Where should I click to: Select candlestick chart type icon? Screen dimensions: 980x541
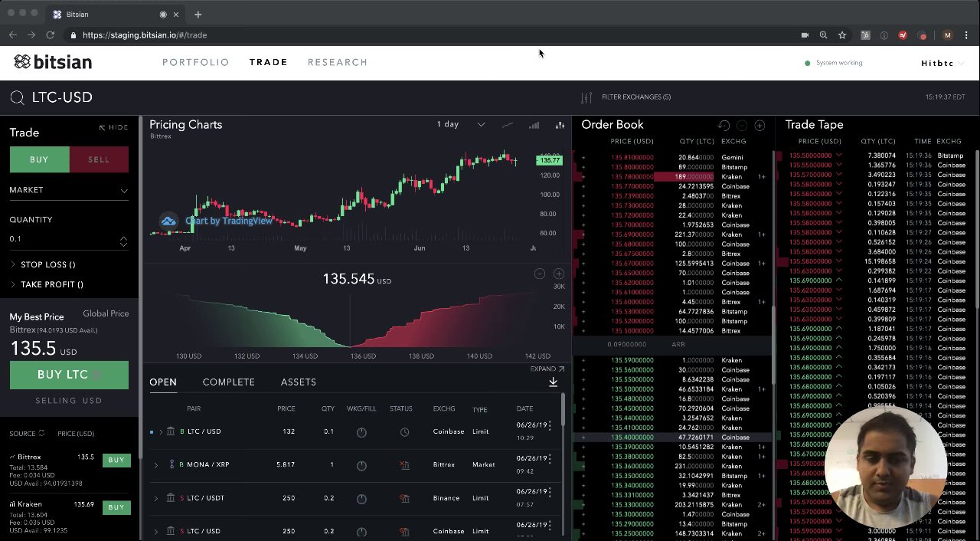[x=560, y=125]
